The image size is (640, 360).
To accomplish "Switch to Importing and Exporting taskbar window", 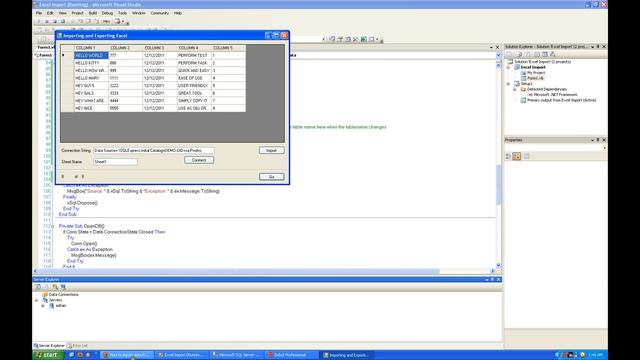I will pos(347,355).
